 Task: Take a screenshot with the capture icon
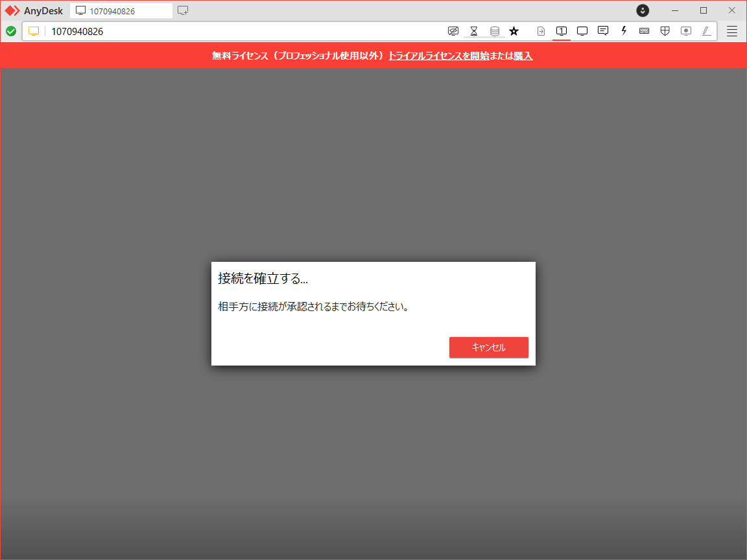coord(685,30)
